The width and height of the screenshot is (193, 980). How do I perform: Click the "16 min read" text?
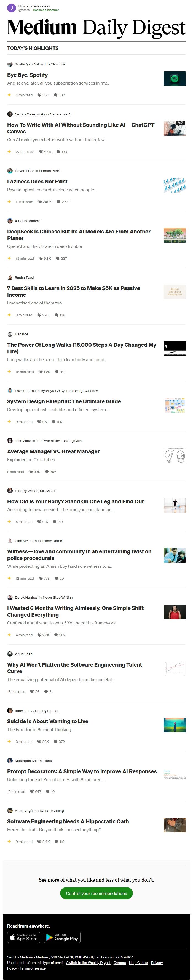pyautogui.click(x=16, y=692)
